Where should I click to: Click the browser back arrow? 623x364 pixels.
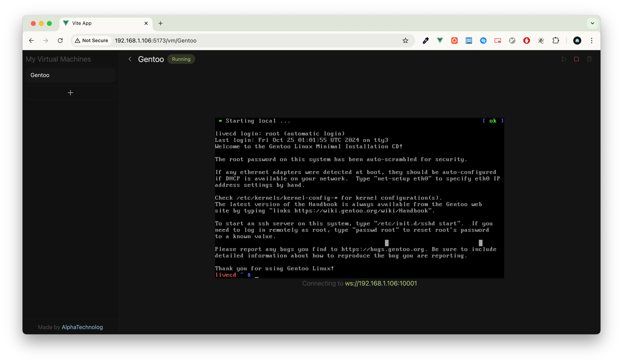tap(31, 41)
